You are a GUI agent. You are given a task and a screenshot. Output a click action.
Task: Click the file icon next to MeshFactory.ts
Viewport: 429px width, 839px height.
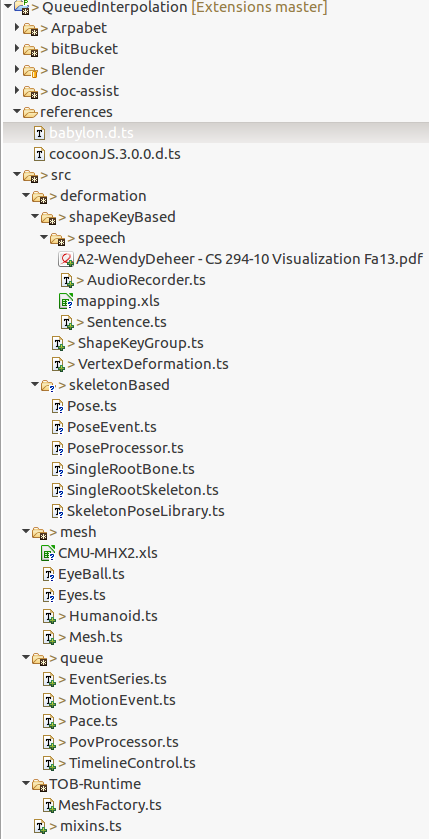coord(49,805)
